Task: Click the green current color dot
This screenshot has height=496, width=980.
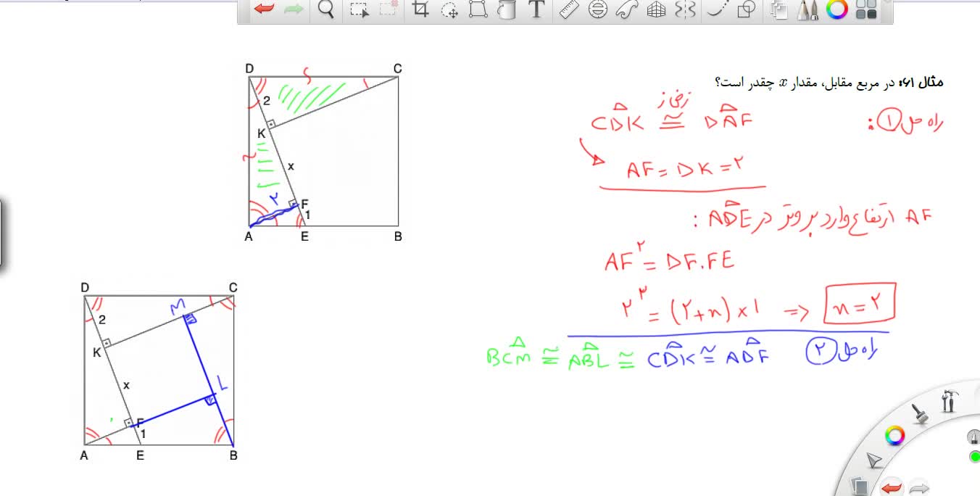Action: (x=974, y=456)
